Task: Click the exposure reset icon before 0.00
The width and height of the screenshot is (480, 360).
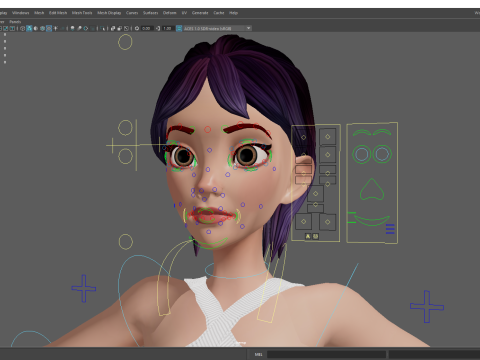Action: tap(137, 28)
